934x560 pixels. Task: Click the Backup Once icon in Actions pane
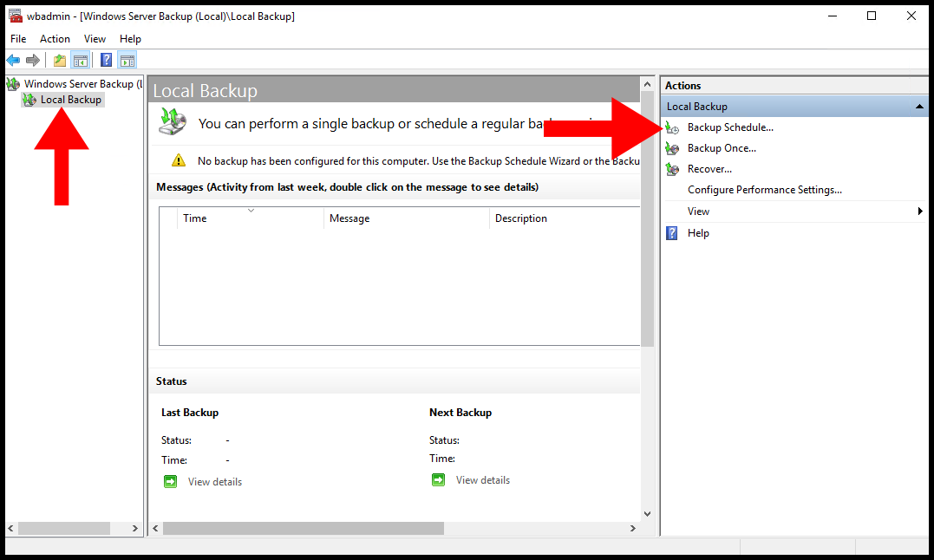pos(672,147)
